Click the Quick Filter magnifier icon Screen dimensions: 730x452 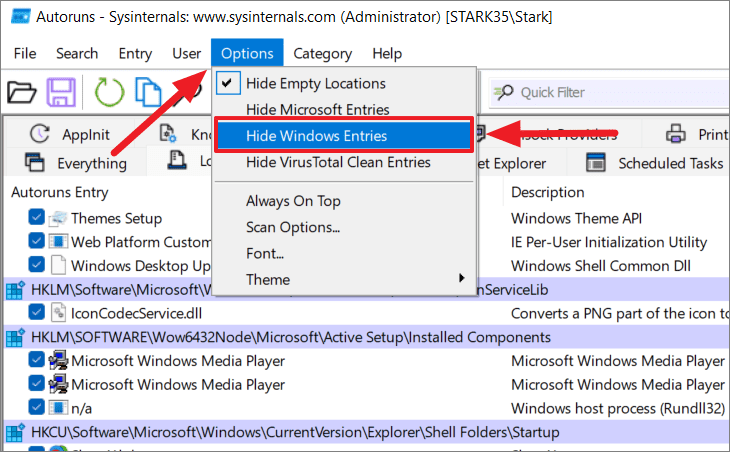[503, 92]
